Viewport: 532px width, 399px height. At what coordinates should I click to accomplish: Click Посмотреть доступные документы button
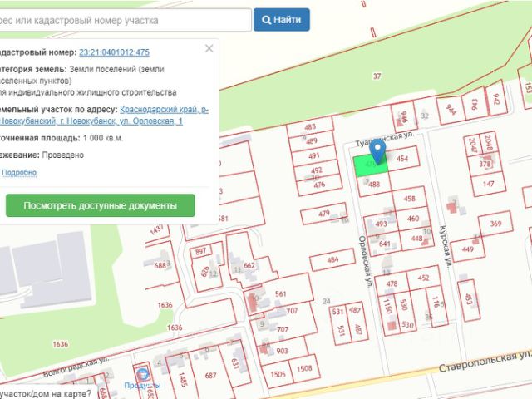coord(100,205)
